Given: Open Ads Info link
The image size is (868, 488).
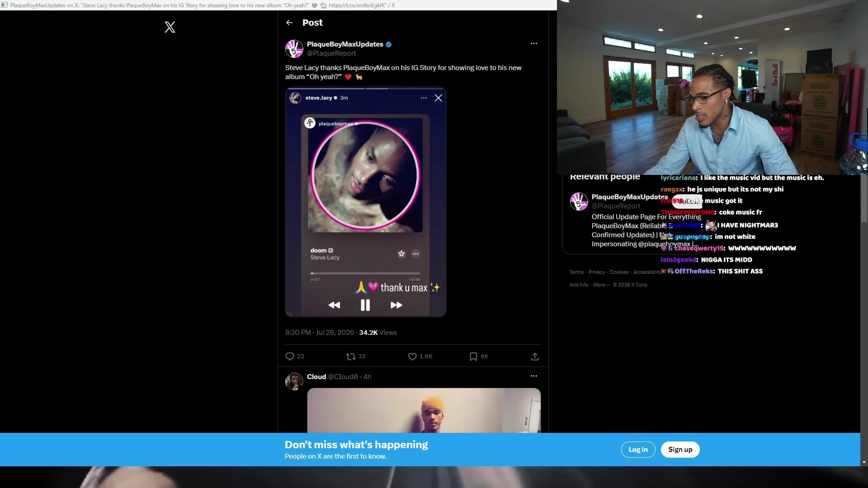Looking at the screenshot, I should click(579, 285).
